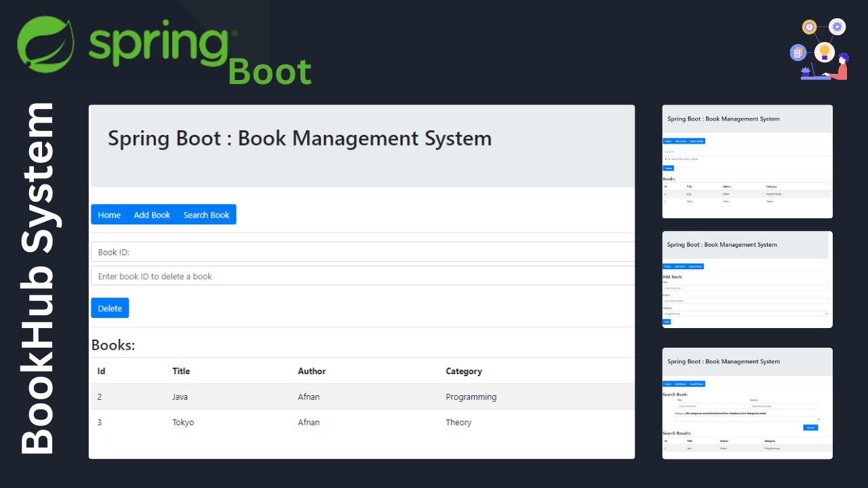Click the green 'Boot' text beside the logo

tap(270, 72)
